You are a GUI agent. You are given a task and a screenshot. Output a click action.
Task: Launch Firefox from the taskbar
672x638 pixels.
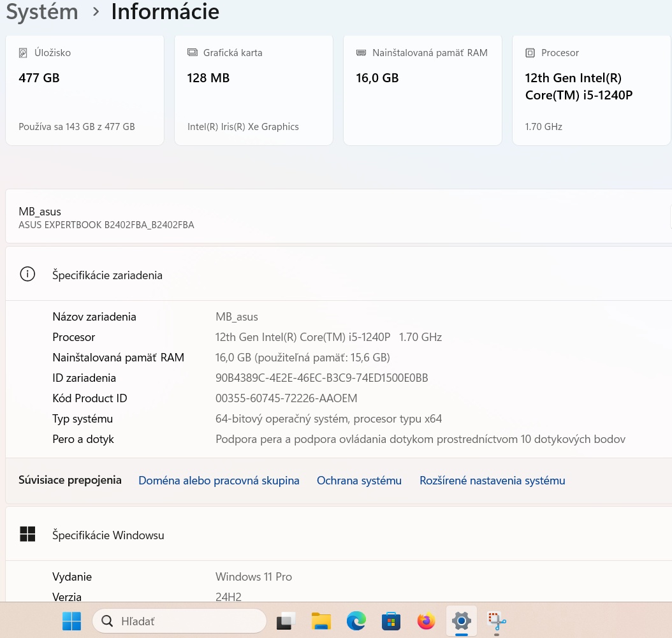tap(426, 621)
